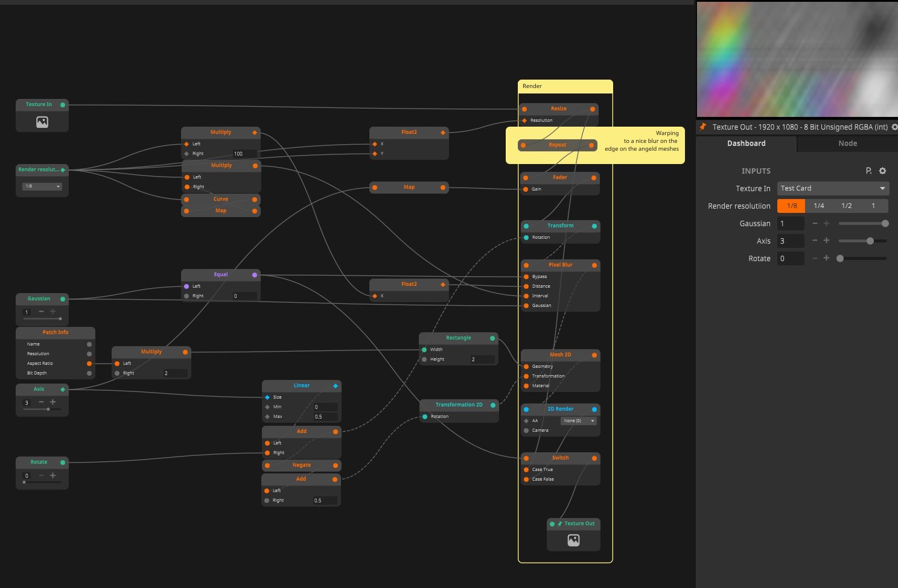Open viewer settings gear next to Texture Out title
This screenshot has width=898, height=588.
coord(894,127)
